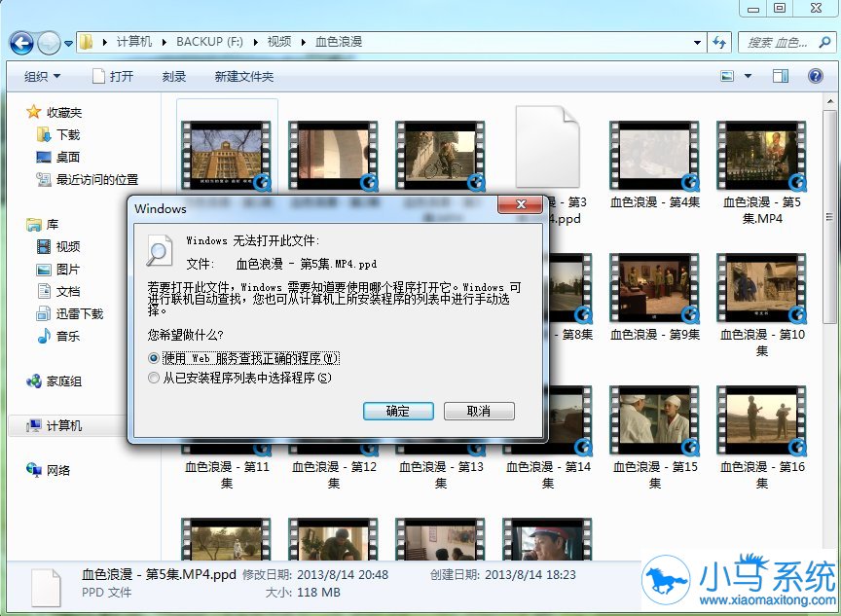Click the file icon in details pane
841x616 pixels.
pos(46,588)
